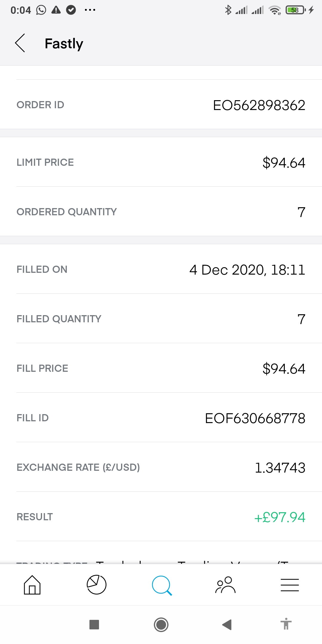
Task: Tap the Filled On date value
Action: 247,270
